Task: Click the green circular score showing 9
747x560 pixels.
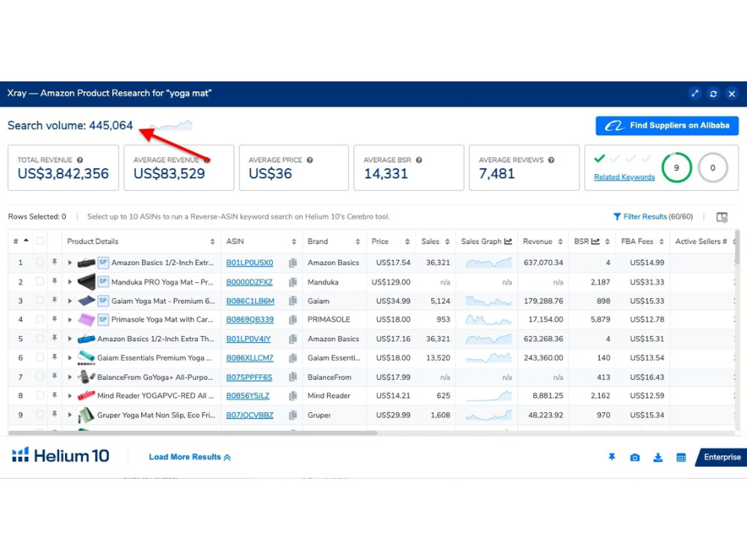Action: pyautogui.click(x=677, y=167)
